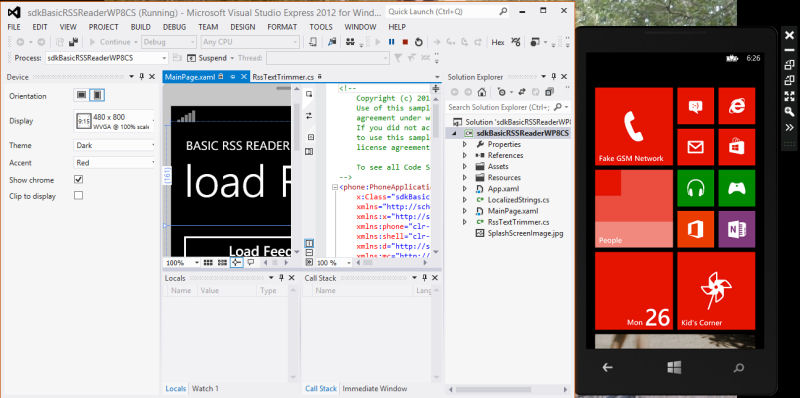Open emulator zoom magnifier tool
This screenshot has height=398, width=800.
[789, 111]
